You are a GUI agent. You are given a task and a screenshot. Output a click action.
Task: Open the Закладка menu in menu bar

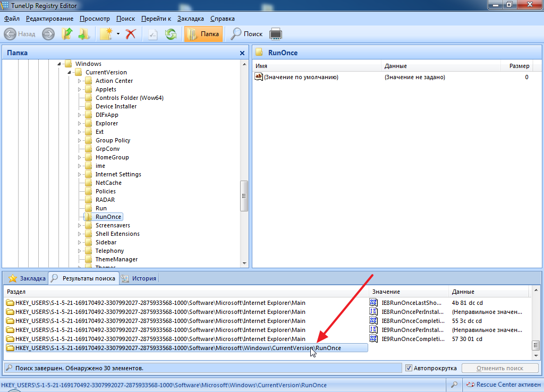tap(191, 19)
